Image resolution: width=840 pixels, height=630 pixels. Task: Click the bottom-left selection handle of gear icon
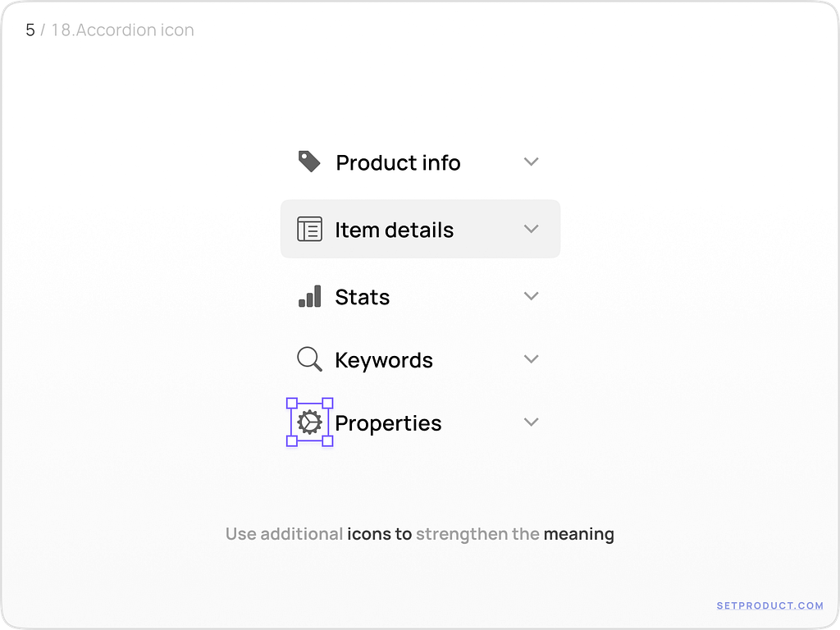click(x=291, y=441)
